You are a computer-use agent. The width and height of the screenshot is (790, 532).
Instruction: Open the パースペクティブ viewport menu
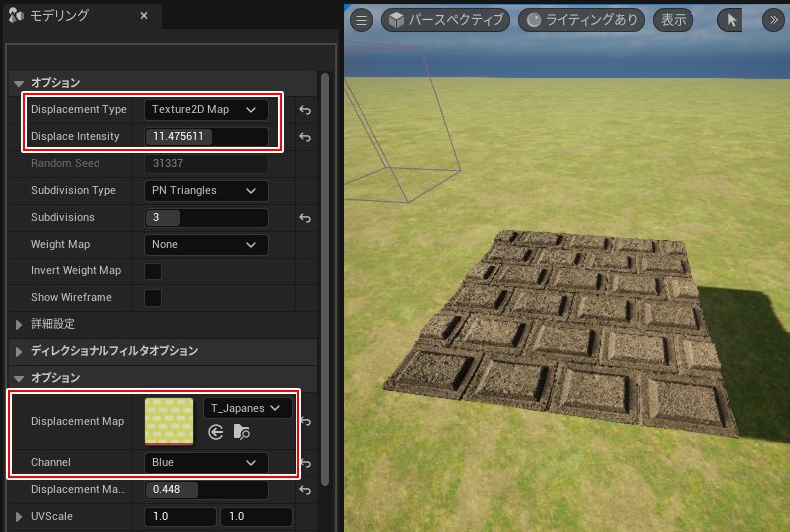pyautogui.click(x=446, y=20)
